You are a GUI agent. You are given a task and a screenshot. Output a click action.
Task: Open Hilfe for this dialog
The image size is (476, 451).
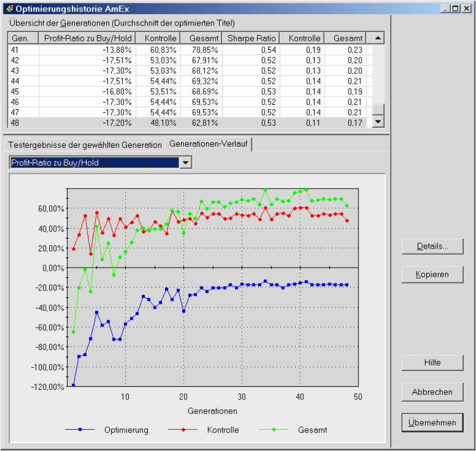(x=432, y=363)
